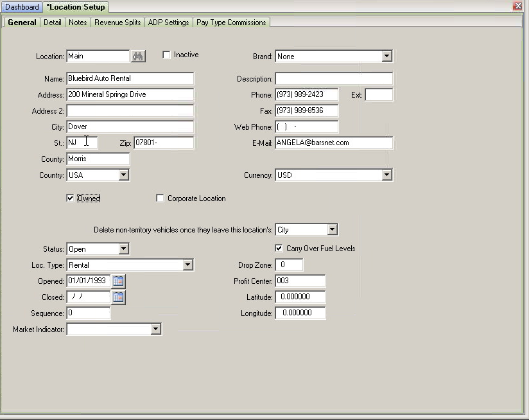The height and width of the screenshot is (420, 529).
Task: Focus the Profit Center field
Action: [300, 281]
